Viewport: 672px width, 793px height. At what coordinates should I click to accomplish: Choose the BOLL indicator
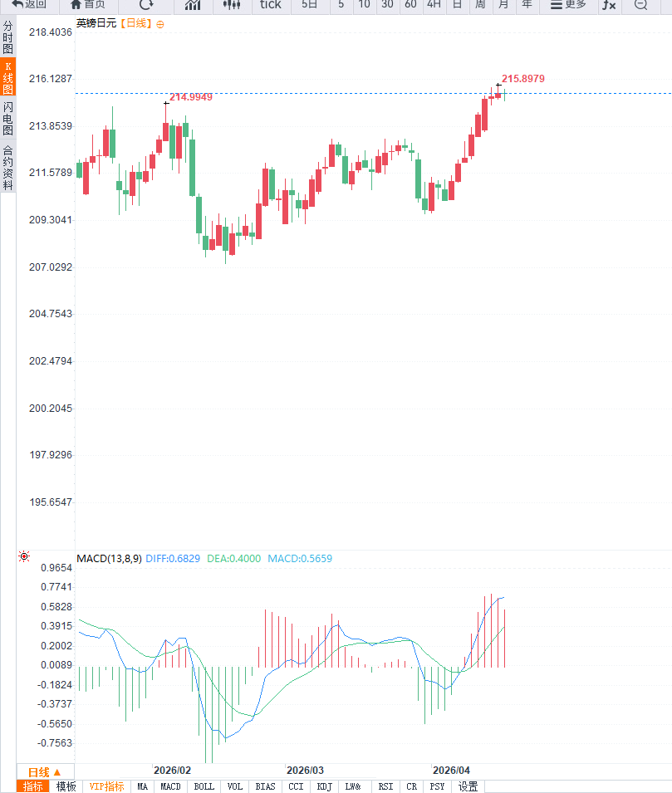[x=204, y=786]
